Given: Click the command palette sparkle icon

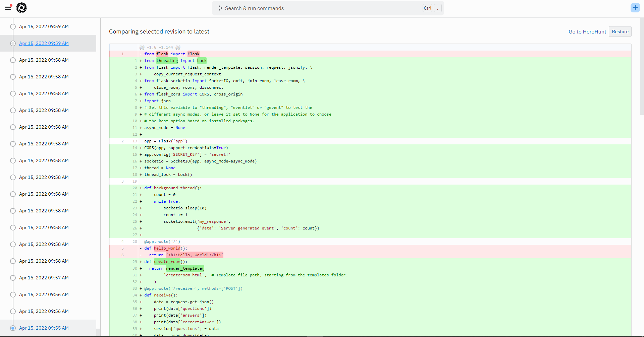Looking at the screenshot, I should pyautogui.click(x=220, y=8).
